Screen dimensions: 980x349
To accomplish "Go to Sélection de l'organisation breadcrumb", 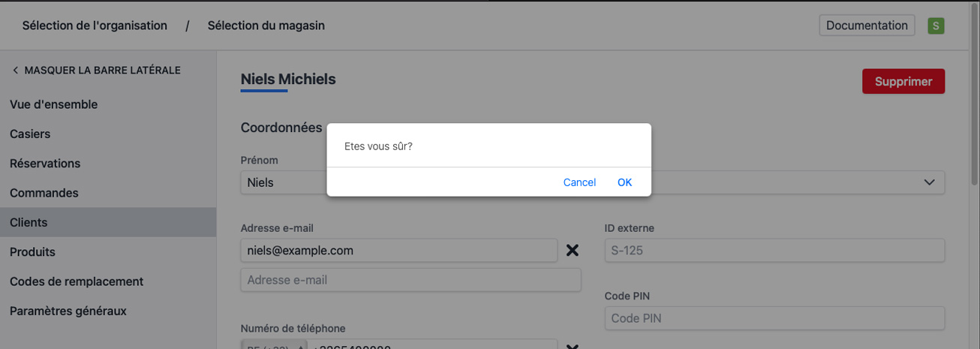I will (x=95, y=26).
